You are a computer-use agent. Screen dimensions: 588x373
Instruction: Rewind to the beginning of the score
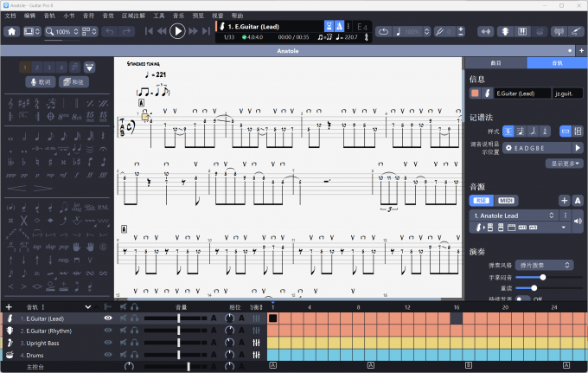[x=150, y=31]
